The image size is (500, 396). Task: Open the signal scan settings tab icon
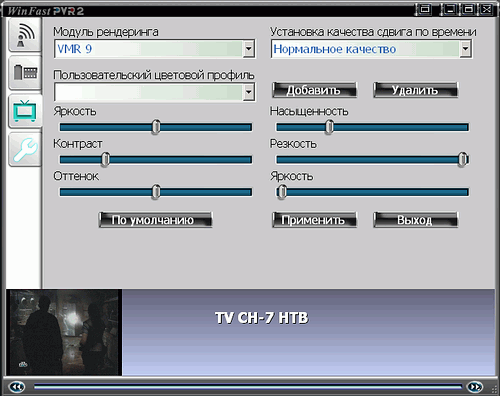pyautogui.click(x=25, y=35)
